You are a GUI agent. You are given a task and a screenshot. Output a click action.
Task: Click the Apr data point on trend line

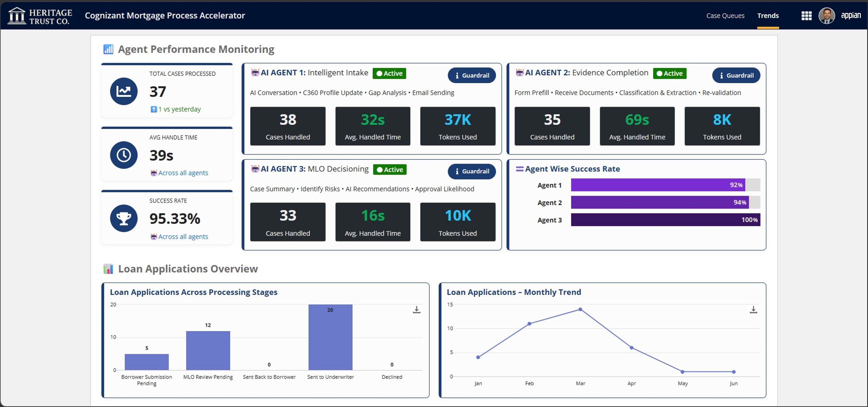click(632, 348)
